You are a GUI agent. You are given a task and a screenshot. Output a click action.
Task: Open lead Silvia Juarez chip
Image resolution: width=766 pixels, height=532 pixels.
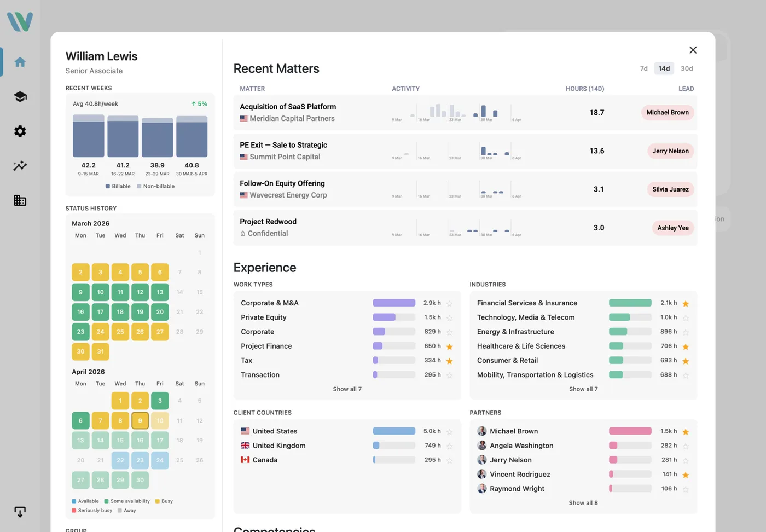[670, 189]
